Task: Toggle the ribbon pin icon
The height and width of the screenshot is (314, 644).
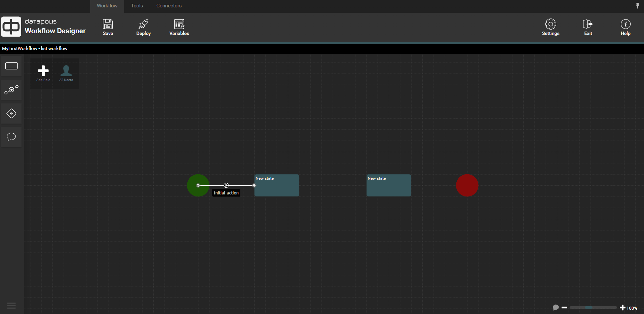Action: (637, 5)
